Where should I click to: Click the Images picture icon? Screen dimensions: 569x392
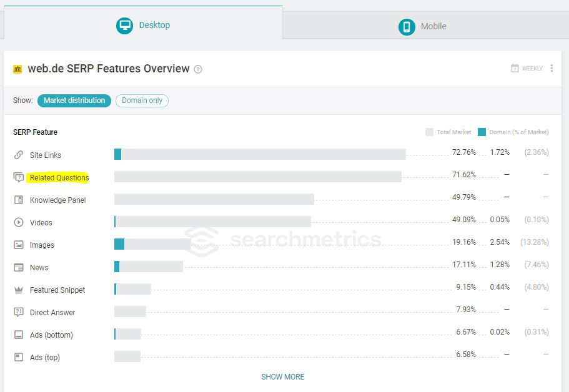[19, 245]
